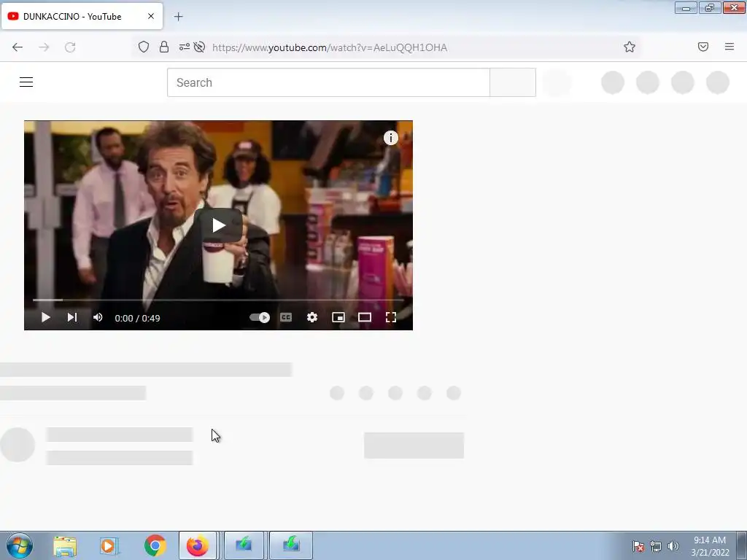Toggle closed captions CC button
Image resolution: width=747 pixels, height=560 pixels.
click(x=286, y=318)
